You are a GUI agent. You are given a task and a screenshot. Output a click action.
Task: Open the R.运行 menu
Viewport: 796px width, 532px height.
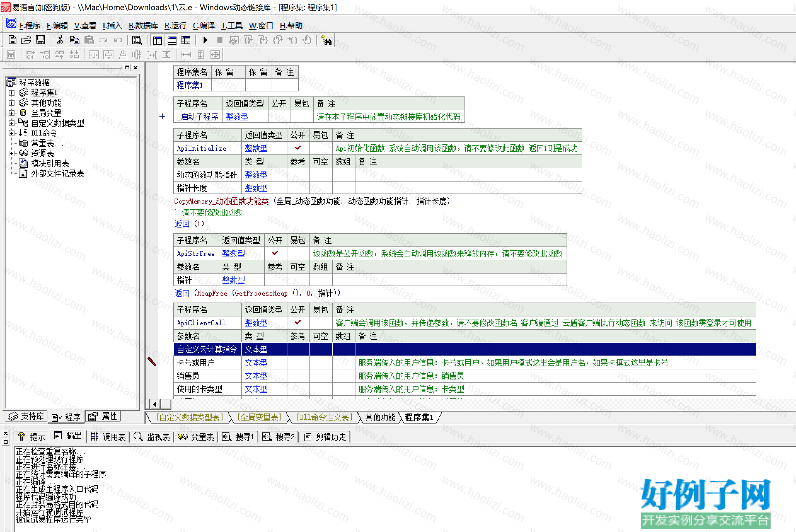point(175,26)
